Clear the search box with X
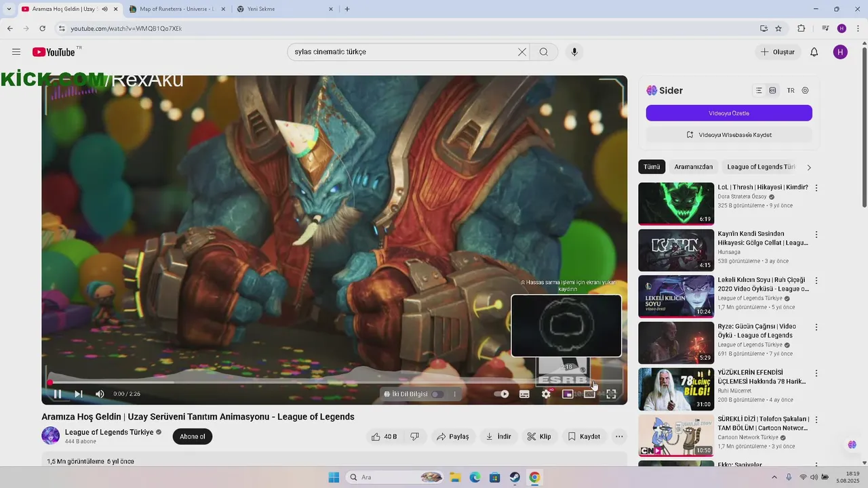The image size is (868, 488). (522, 52)
